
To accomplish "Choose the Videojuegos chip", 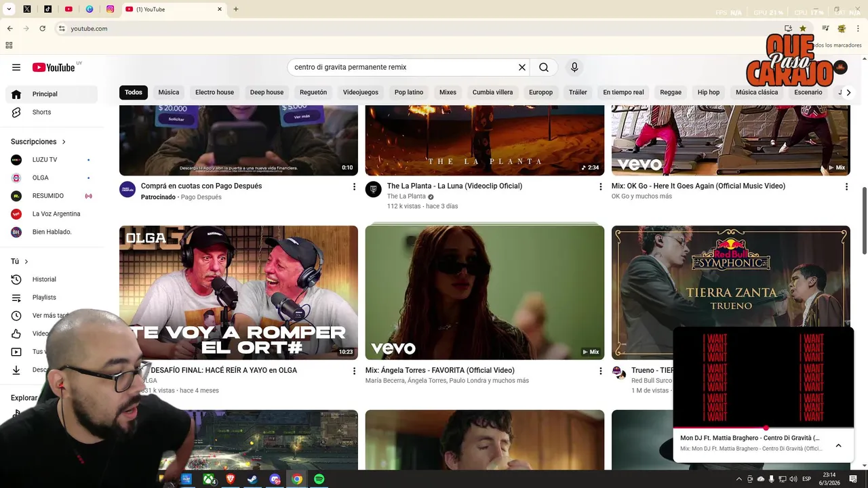I will pyautogui.click(x=361, y=92).
